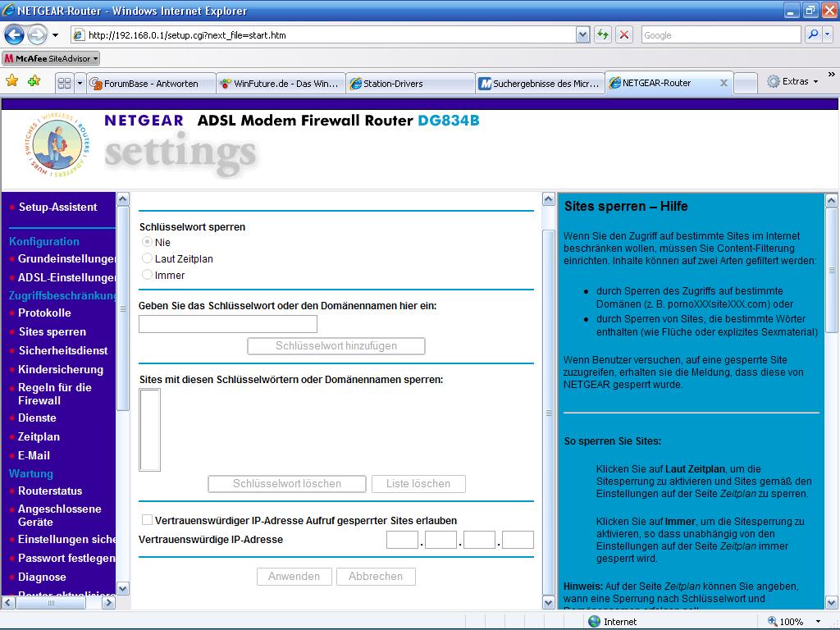840x630 pixels.
Task: Click the first trusted IP octet field
Action: click(x=402, y=540)
